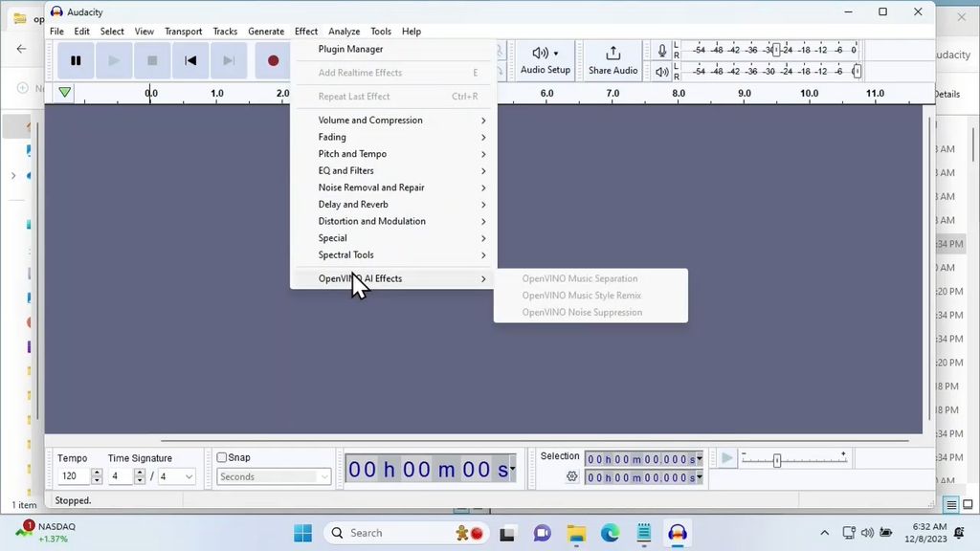Click the playback meter speaker icon
Screen dimensions: 980x551
660,70
